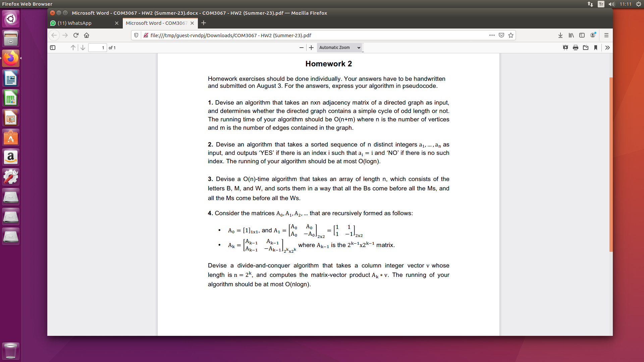This screenshot has width=644, height=362.
Task: Open the page actions ellipsis menu
Action: pyautogui.click(x=492, y=35)
